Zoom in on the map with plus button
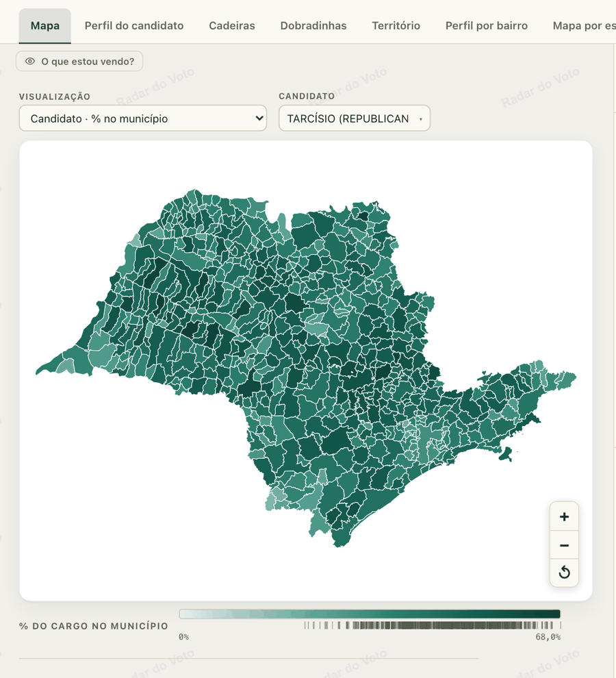 [x=564, y=516]
